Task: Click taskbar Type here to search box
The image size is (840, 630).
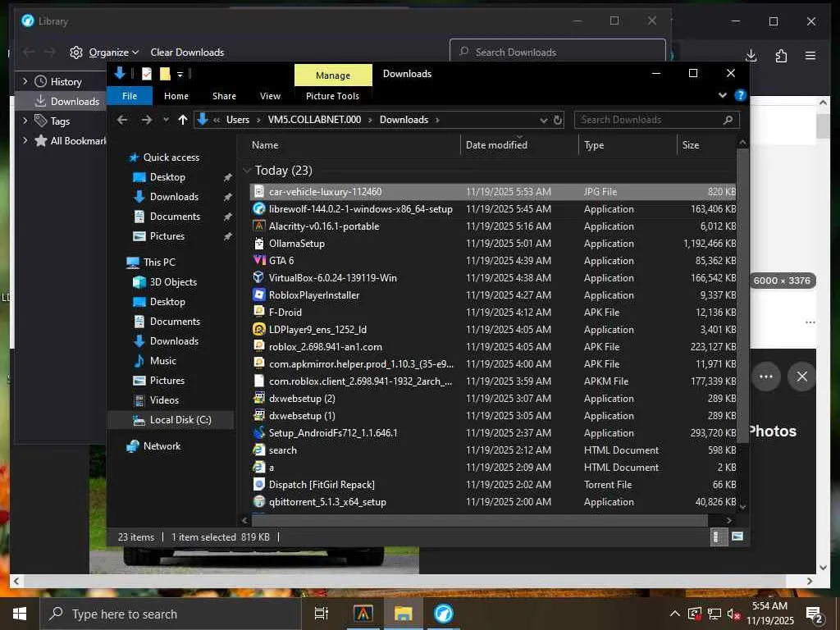Action: point(171,614)
